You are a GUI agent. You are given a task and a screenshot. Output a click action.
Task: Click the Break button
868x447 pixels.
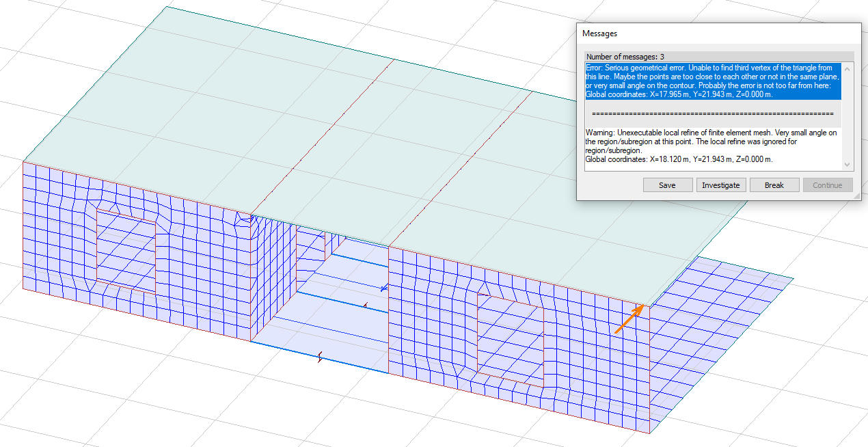pyautogui.click(x=774, y=185)
